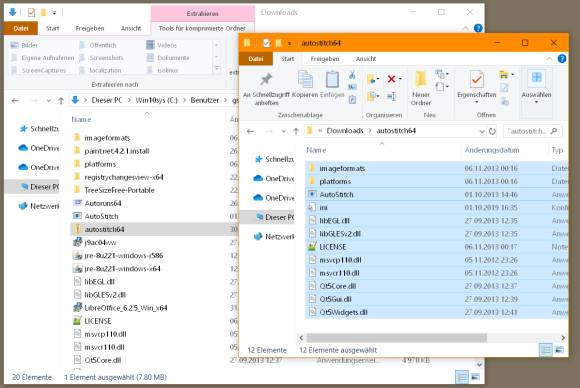Click right scroll arrow in autostitch64 window

(563, 338)
